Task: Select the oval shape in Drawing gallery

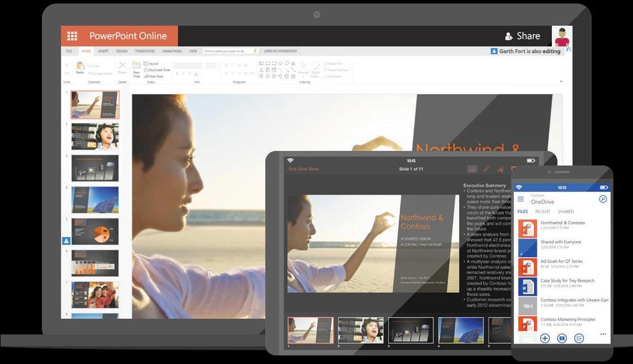Action: pyautogui.click(x=280, y=64)
